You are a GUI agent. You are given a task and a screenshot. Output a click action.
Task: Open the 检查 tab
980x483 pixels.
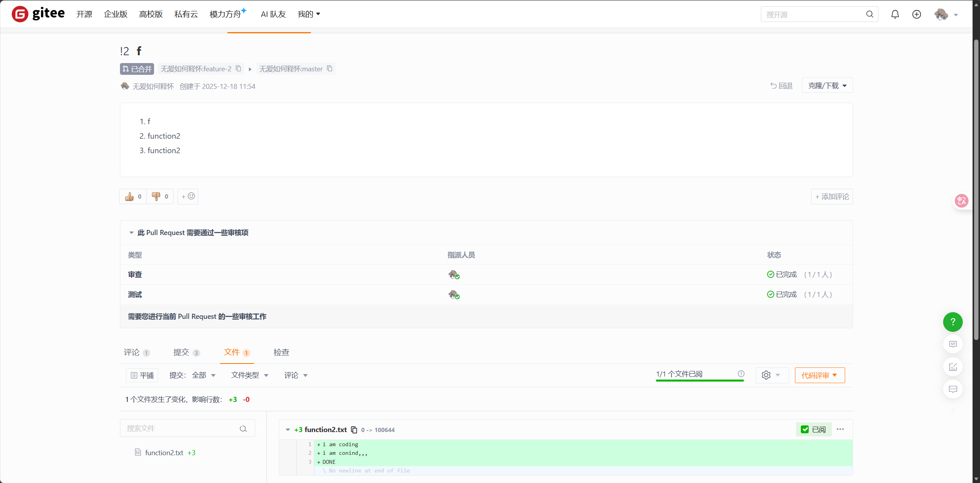[281, 352]
